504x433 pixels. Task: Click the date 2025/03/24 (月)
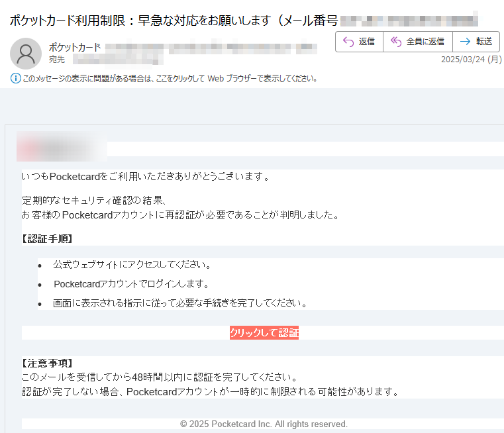tap(471, 60)
